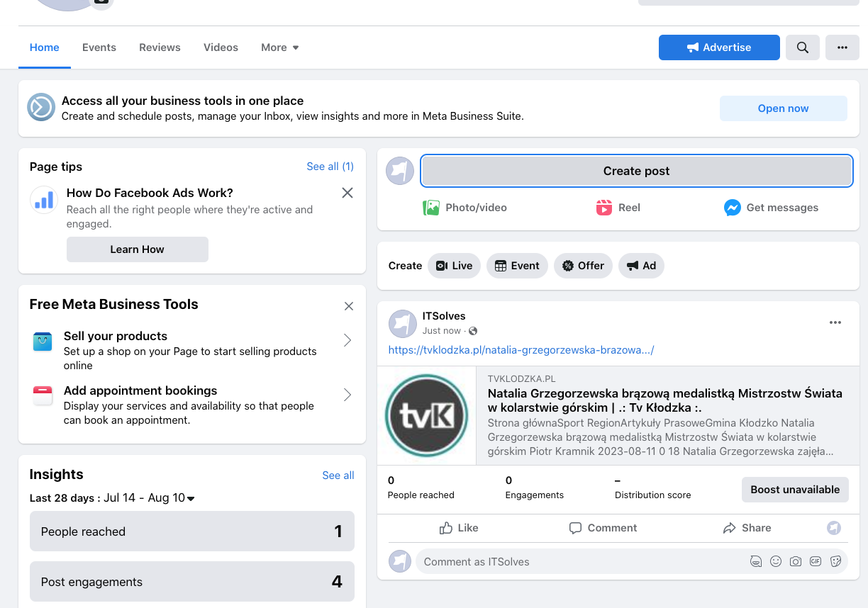
Task: Click the ITSolves page name on post
Action: (x=444, y=316)
